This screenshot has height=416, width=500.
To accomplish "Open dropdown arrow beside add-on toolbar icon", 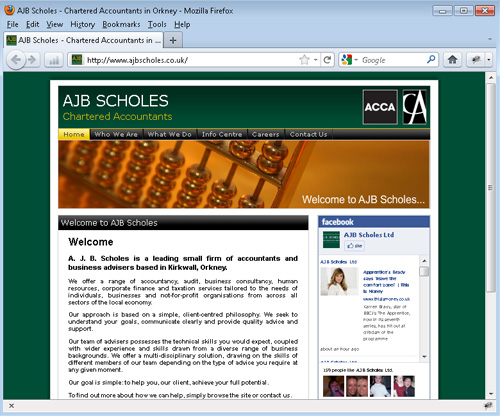I will 488,60.
